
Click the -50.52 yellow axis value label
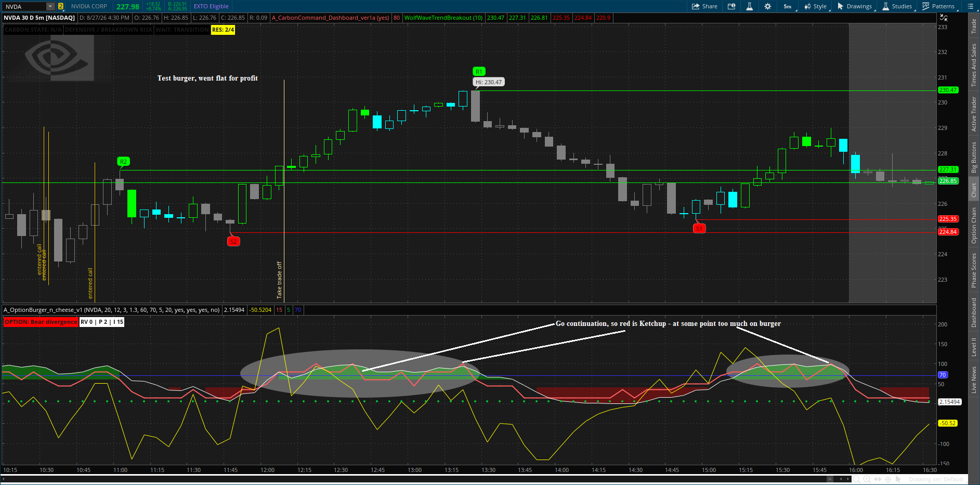[948, 423]
